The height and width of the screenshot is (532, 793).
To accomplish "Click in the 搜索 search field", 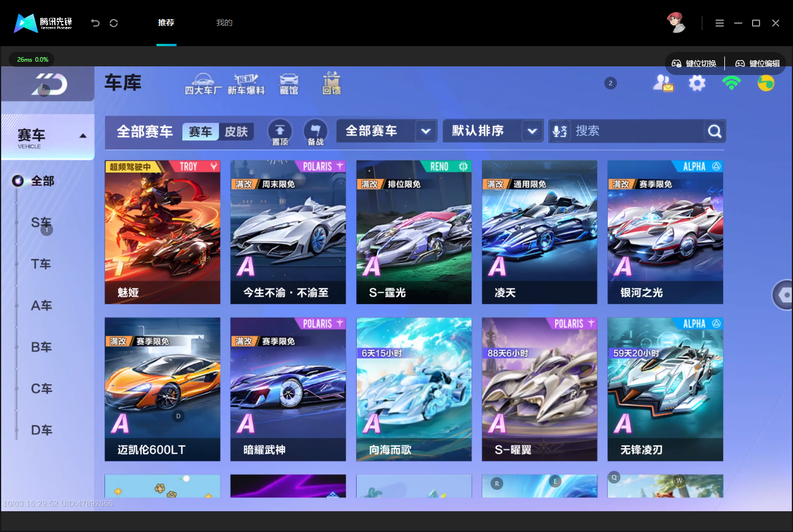I will pos(638,131).
